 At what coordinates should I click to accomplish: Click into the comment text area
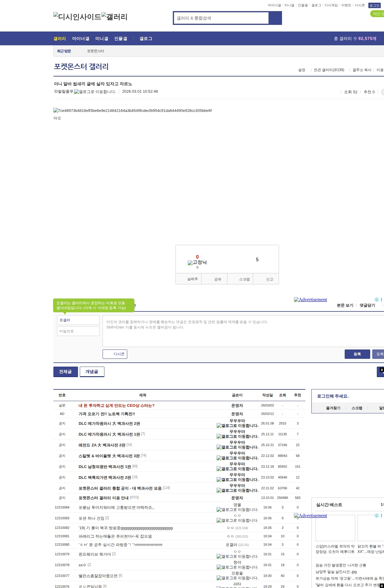click(x=243, y=331)
